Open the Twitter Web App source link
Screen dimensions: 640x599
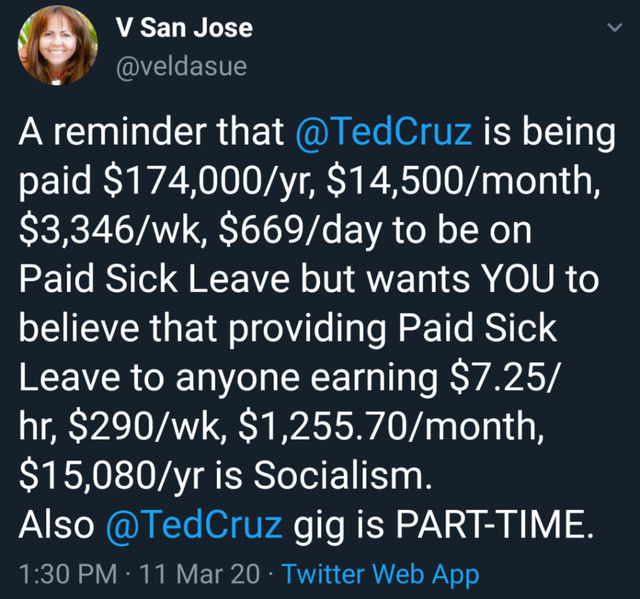(380, 575)
